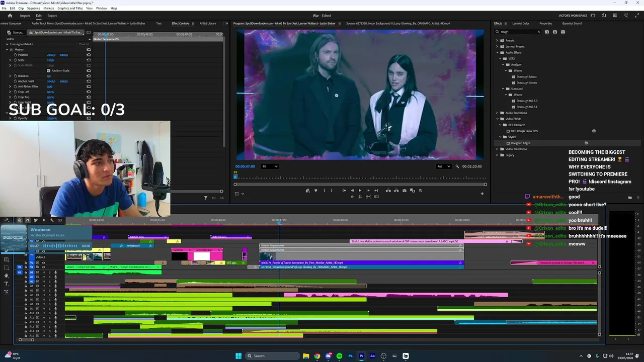Click Go to In point icon
Screen dimensions: 644x362
point(344,191)
